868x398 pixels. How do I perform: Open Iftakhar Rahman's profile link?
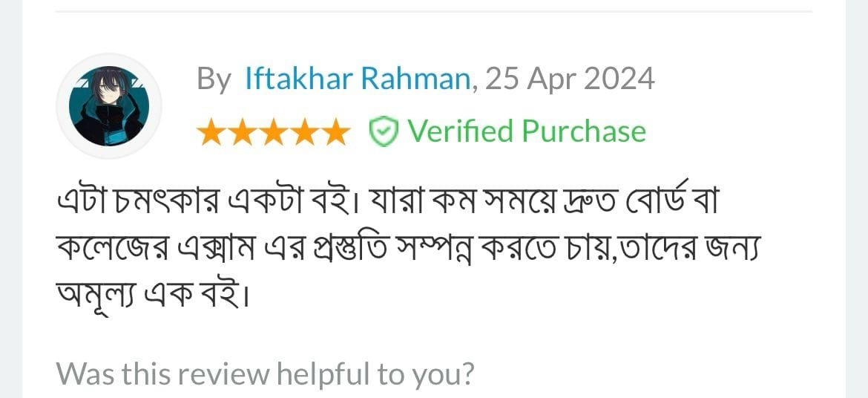(357, 79)
